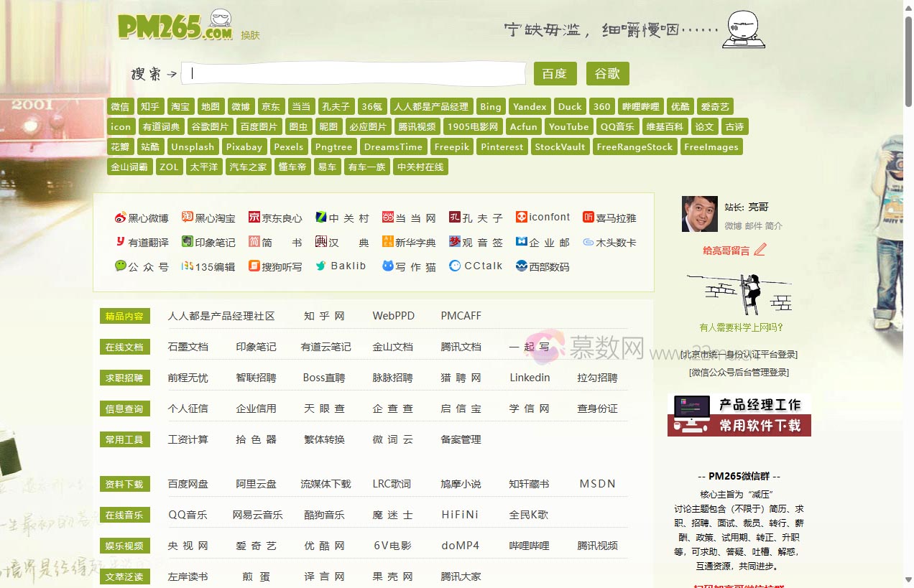Click the Weibo icon beside 黑心微博

[x=120, y=218]
